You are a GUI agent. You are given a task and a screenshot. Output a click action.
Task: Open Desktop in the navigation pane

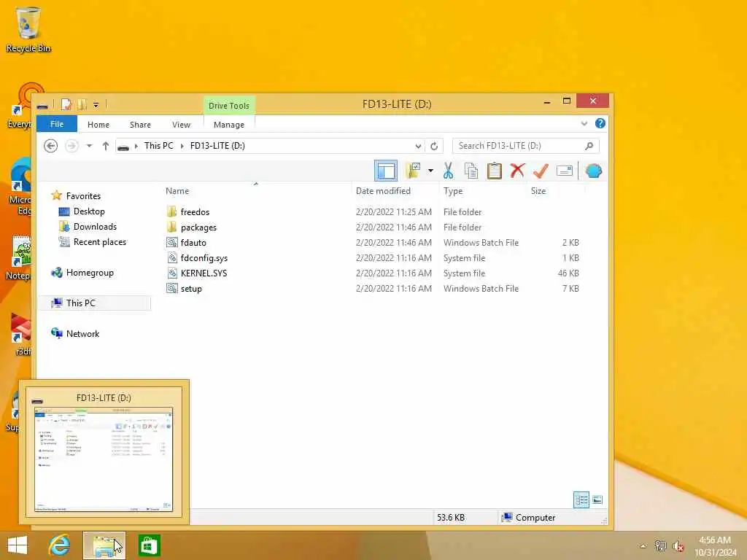88,211
